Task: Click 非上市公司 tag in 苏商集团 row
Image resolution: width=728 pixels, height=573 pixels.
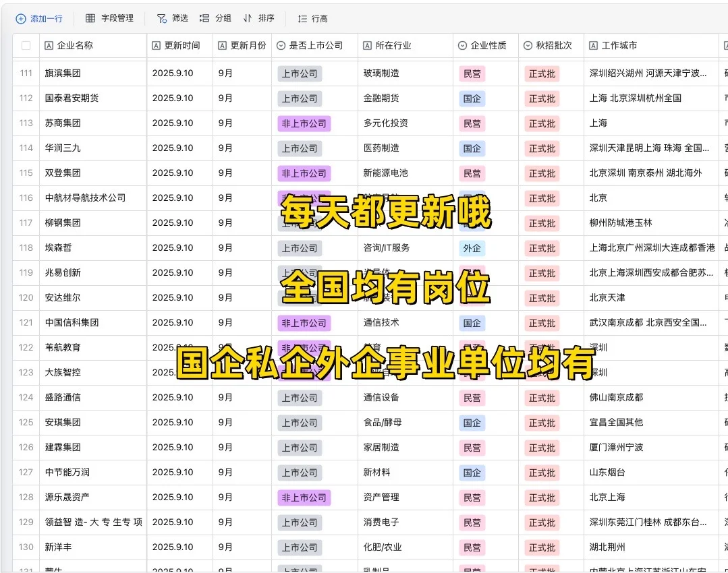Action: coord(304,124)
